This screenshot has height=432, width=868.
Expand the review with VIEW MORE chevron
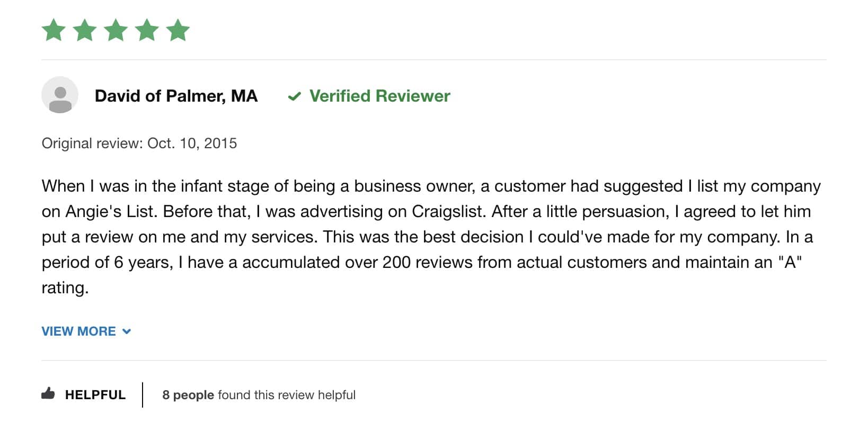click(126, 331)
